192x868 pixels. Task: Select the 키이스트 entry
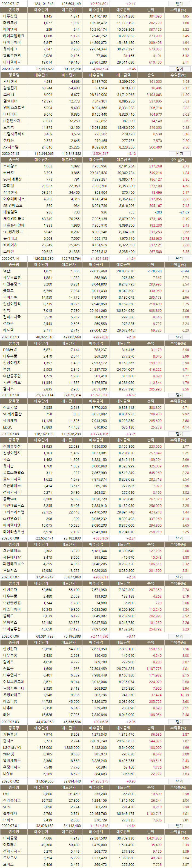96,297
